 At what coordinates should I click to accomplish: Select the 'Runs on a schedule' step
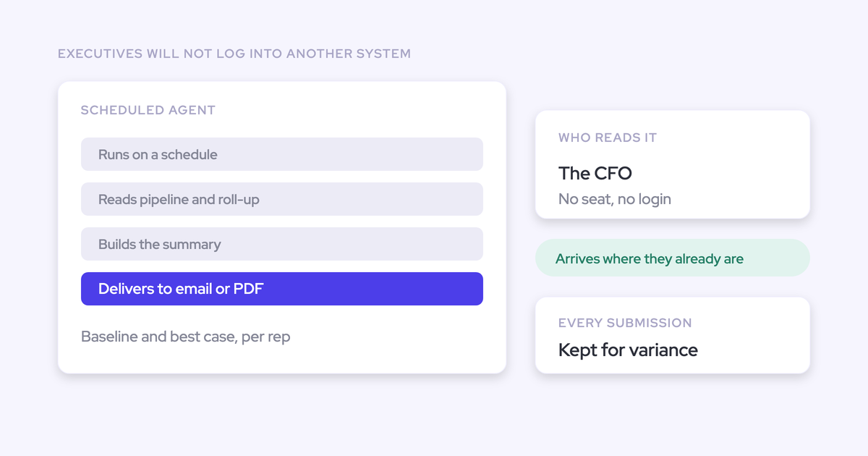tap(282, 154)
